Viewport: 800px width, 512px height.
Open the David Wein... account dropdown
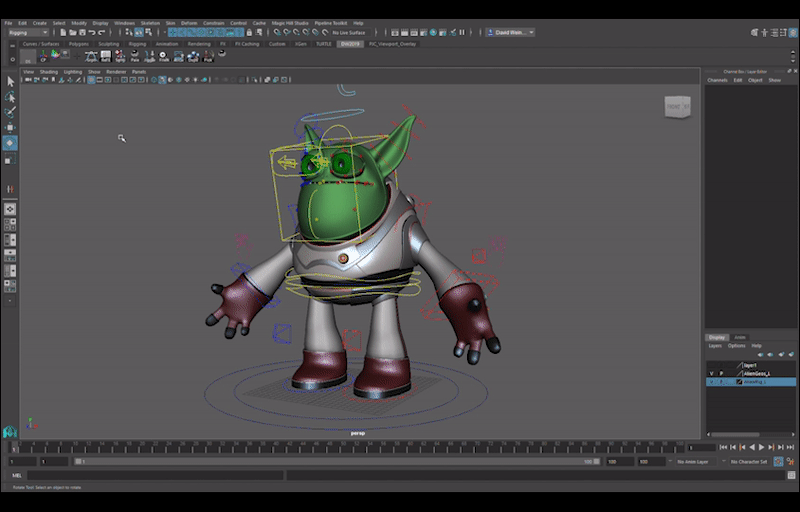click(x=510, y=33)
